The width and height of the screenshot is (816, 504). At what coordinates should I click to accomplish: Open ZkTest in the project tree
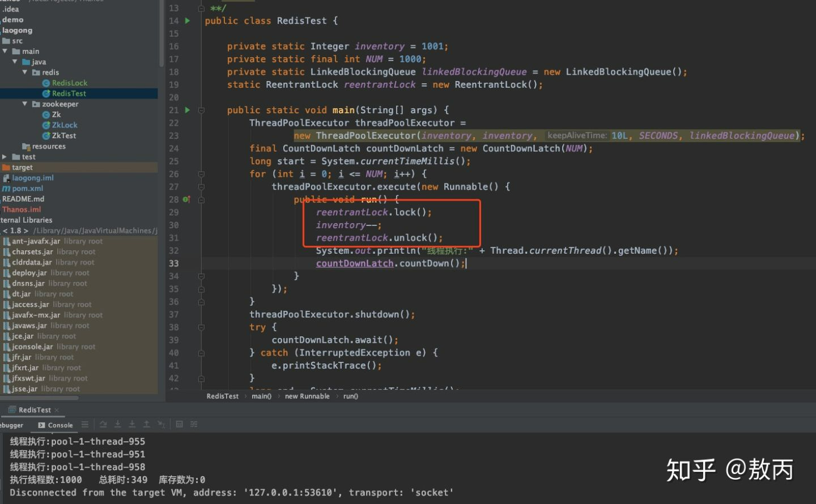tap(64, 136)
